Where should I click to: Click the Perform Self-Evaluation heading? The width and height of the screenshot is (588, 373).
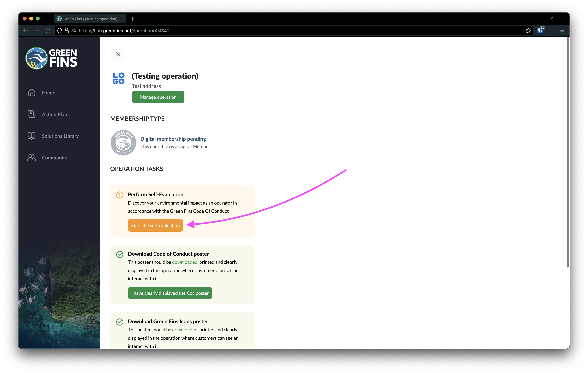tap(156, 194)
